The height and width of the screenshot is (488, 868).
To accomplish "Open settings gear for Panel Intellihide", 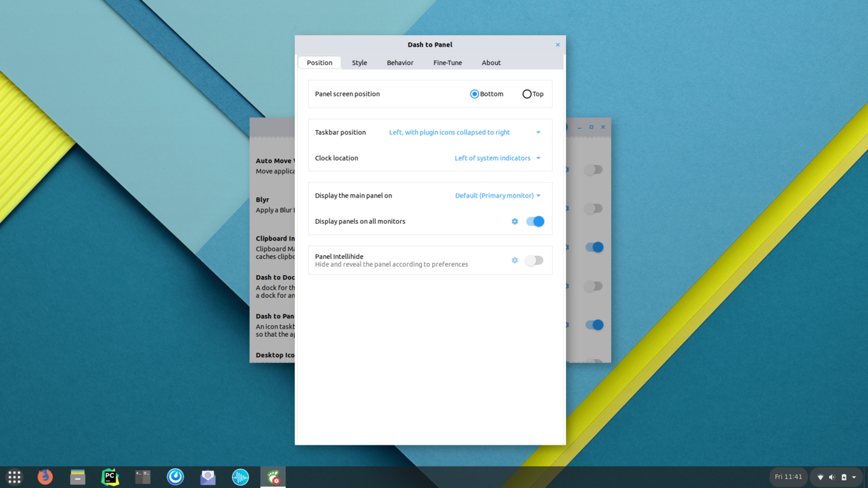I will (x=514, y=260).
